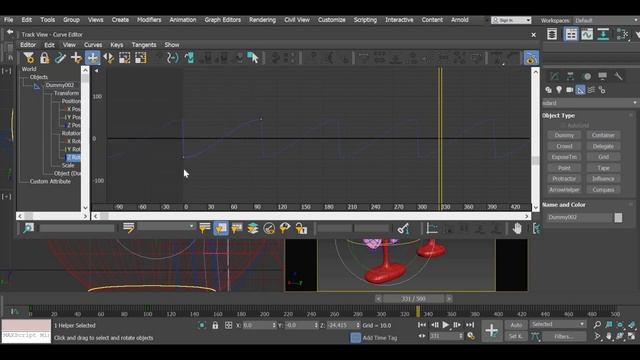Screen dimensions: 640x360
Task: Open the Selected key filter dropdown
Action: 558,324
